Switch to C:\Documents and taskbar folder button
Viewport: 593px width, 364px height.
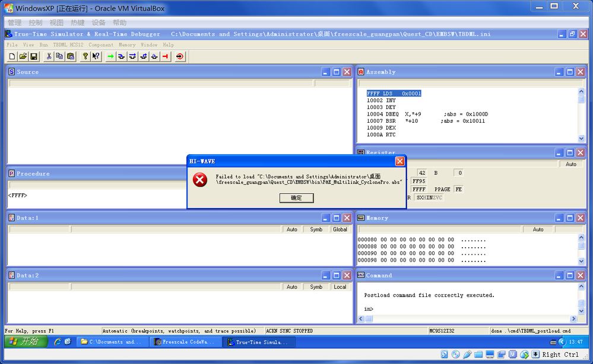(112, 341)
